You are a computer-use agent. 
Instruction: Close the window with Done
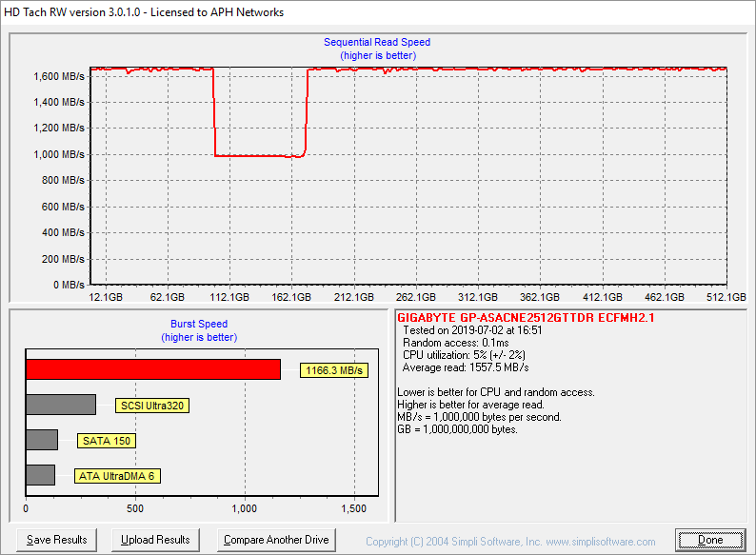point(709,540)
